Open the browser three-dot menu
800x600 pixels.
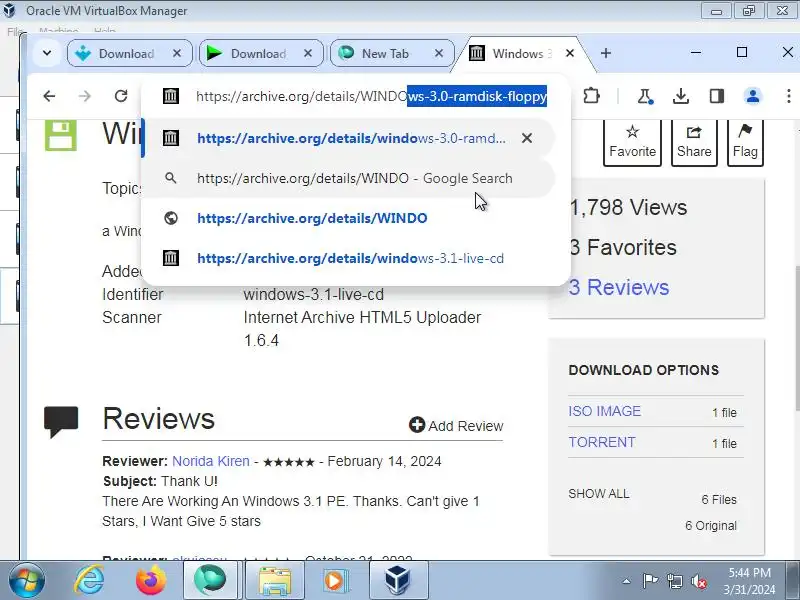(789, 96)
